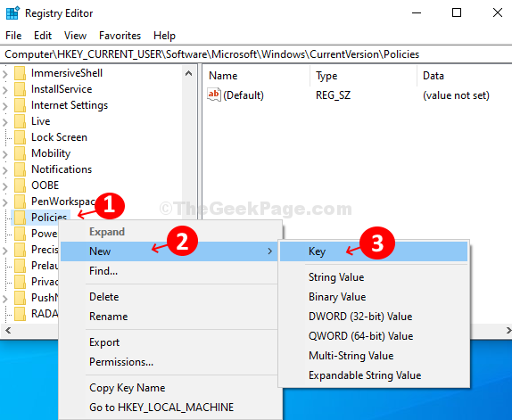Screen dimensions: 512x420
Task: Click the REG_SZ type cell
Action: 333,95
